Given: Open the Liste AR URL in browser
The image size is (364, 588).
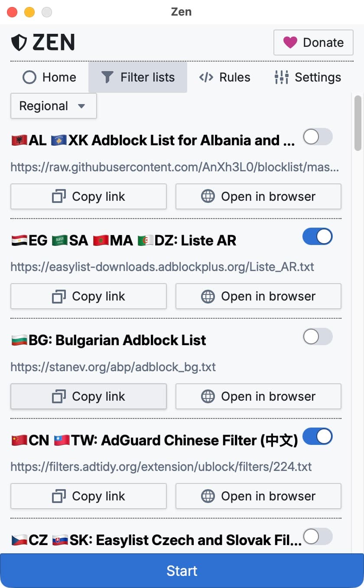Looking at the screenshot, I should pyautogui.click(x=258, y=296).
